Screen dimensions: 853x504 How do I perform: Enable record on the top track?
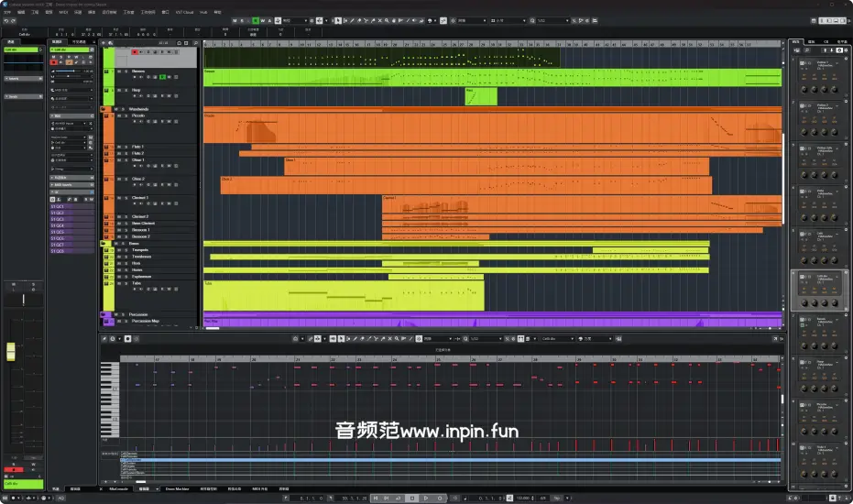pyautogui.click(x=136, y=52)
